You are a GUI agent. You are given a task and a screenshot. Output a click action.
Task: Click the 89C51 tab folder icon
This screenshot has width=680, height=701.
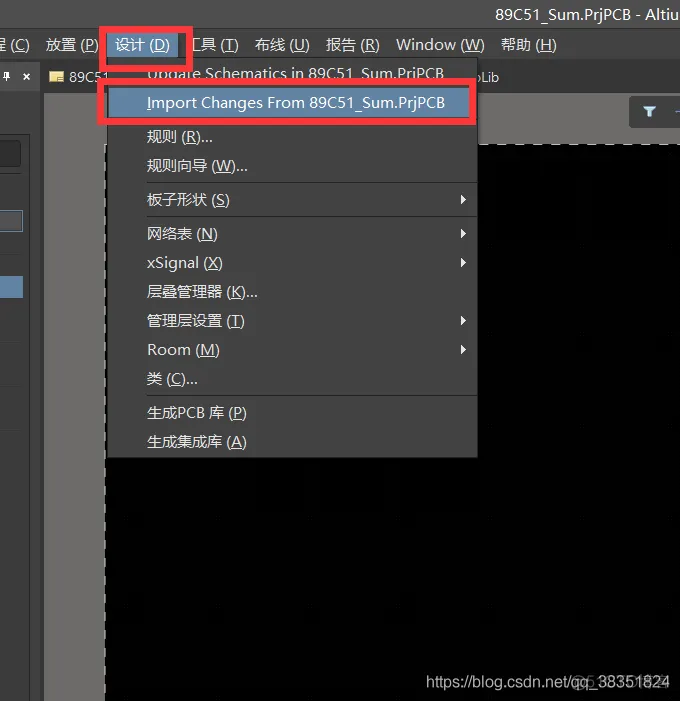point(56,77)
